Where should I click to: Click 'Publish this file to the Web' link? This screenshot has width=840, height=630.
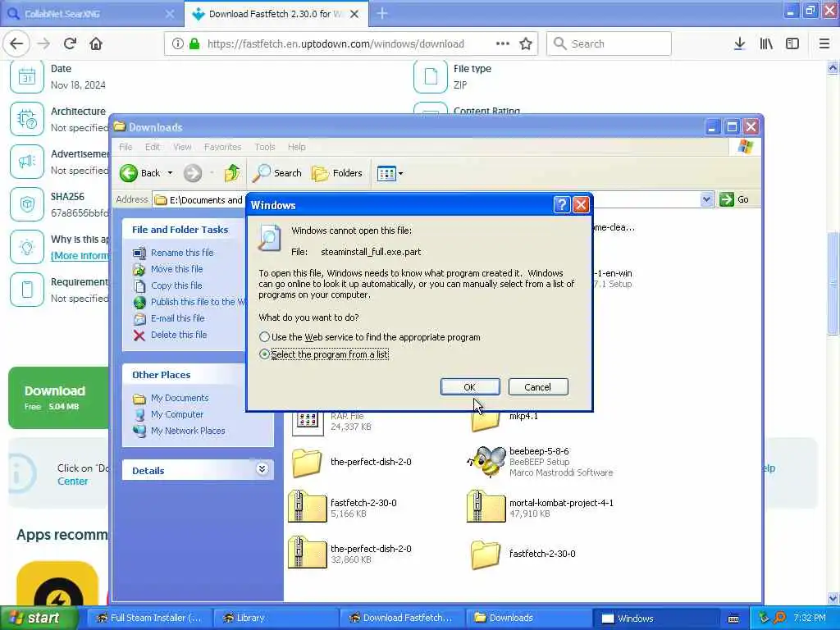197,302
